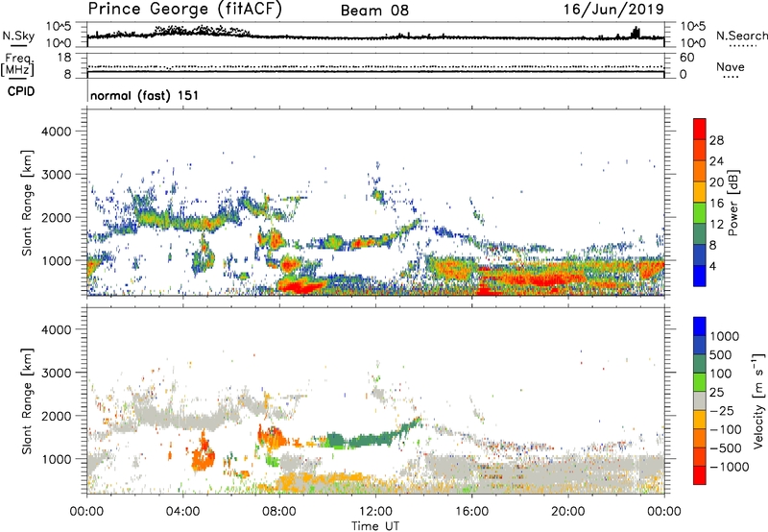Image resolution: width=768 pixels, height=532 pixels.
Task: Click the noise spike near 23:00 in N.Sky panel
Action: [636, 33]
